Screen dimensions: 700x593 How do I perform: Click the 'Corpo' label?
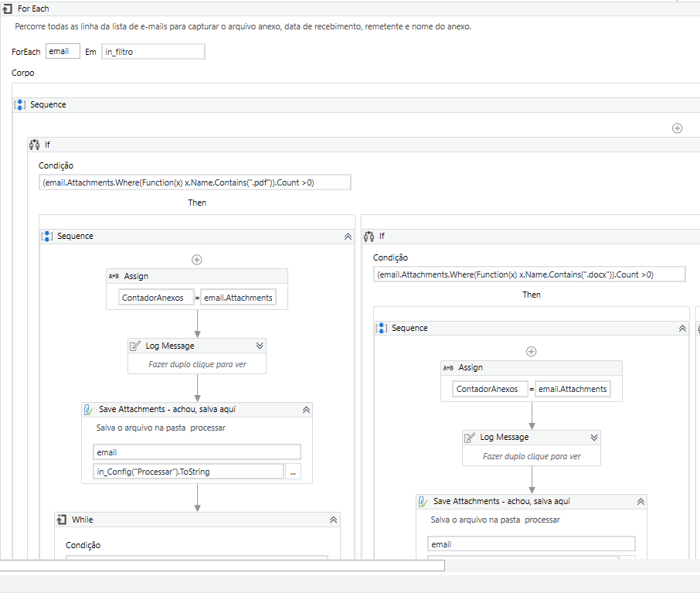click(22, 73)
